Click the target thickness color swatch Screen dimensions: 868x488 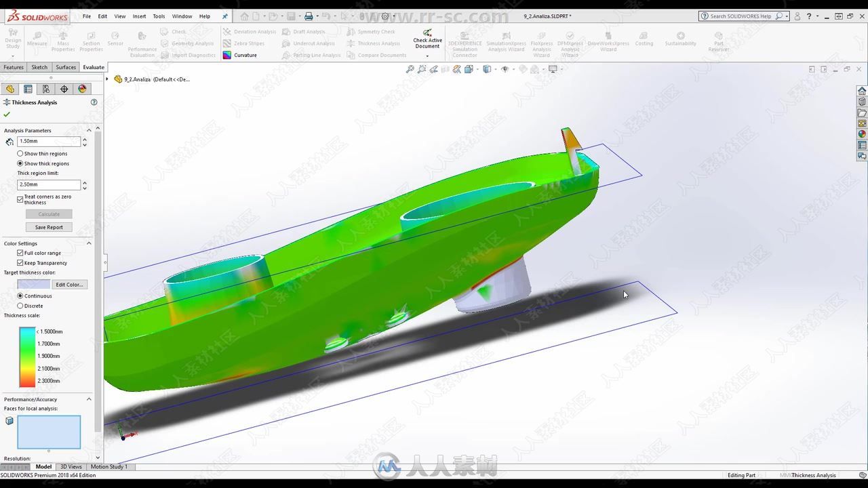click(34, 285)
